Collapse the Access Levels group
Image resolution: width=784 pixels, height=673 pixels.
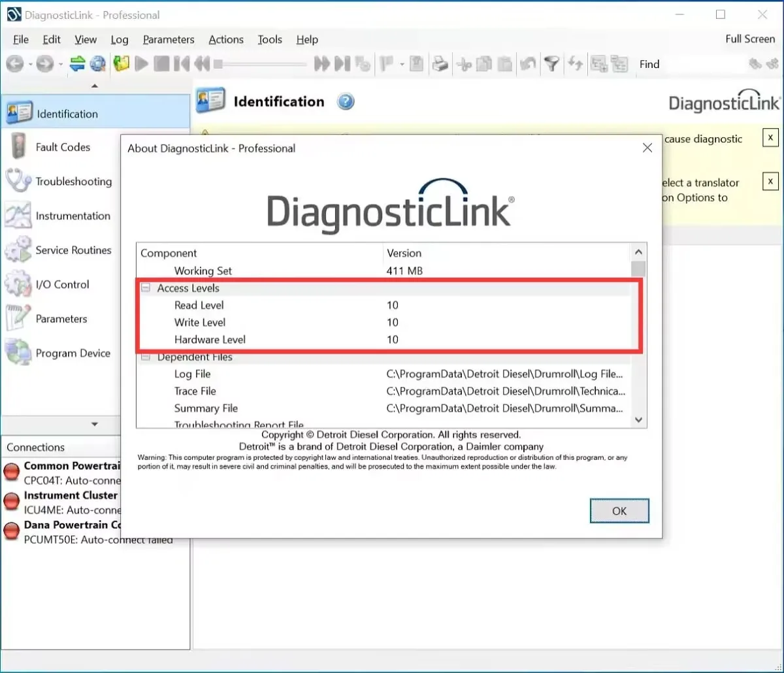tap(146, 288)
